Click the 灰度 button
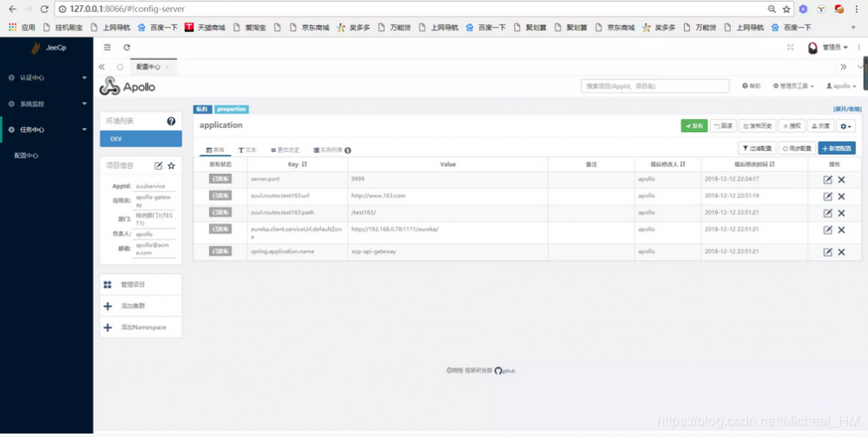 pyautogui.click(x=821, y=126)
